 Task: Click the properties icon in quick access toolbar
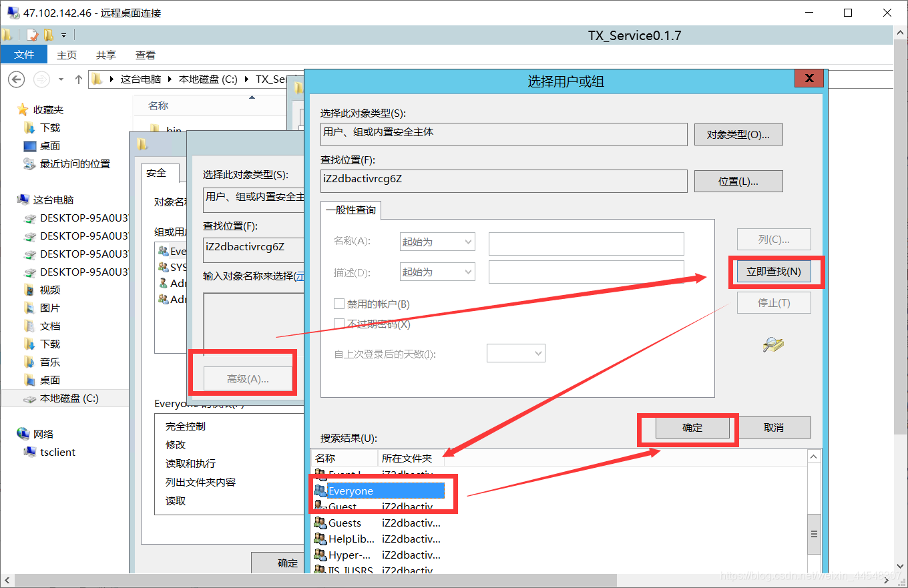pos(32,35)
